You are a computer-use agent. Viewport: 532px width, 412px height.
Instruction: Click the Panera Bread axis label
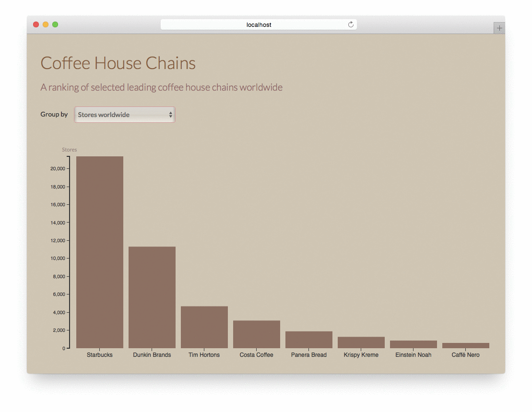(309, 355)
